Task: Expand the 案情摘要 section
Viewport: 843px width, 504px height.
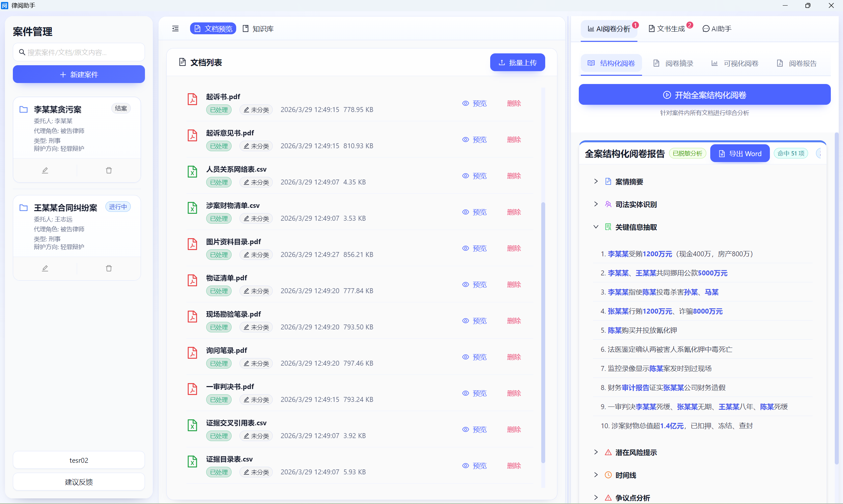Action: pyautogui.click(x=596, y=182)
